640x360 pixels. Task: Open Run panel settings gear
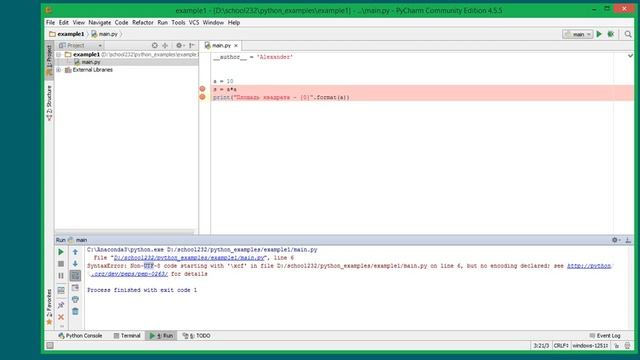click(615, 240)
